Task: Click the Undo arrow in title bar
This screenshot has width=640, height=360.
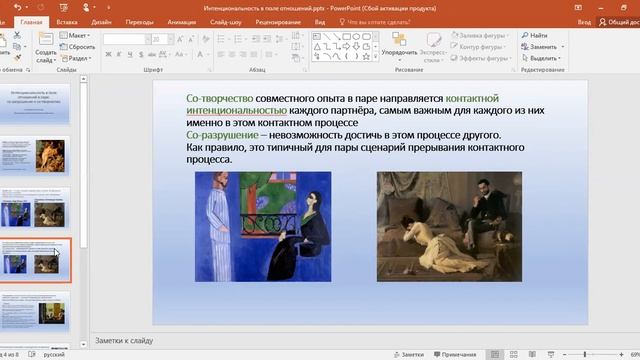Action: (18, 7)
